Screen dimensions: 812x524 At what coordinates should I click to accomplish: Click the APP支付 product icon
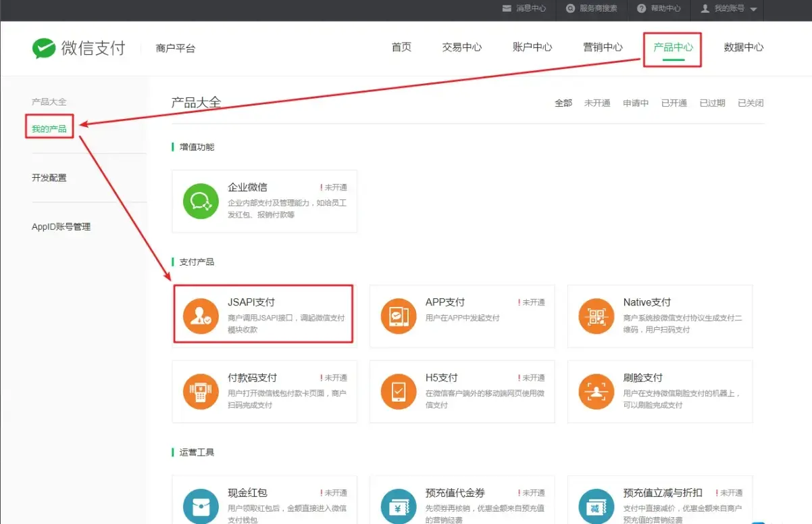pyautogui.click(x=399, y=316)
